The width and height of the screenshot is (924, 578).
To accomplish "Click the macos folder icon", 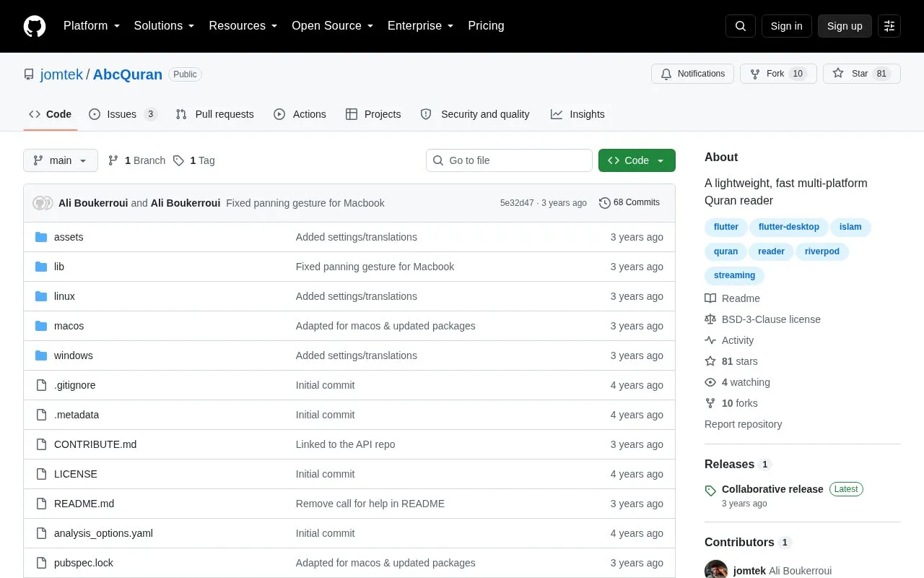I will click(x=41, y=326).
